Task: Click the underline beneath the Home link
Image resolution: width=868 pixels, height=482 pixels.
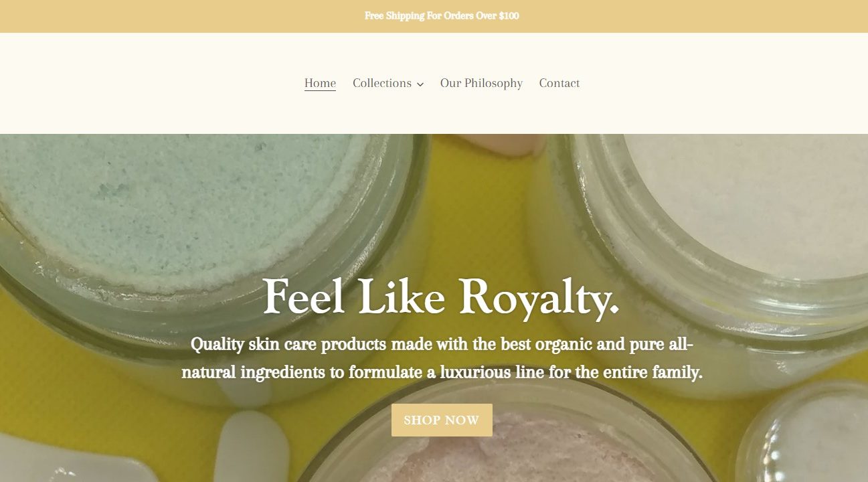Action: 320,90
